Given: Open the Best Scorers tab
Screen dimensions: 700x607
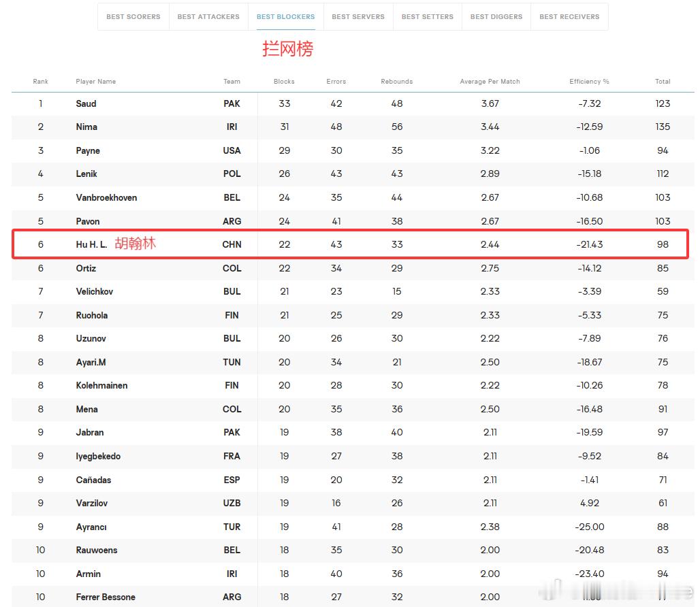Looking at the screenshot, I should [x=133, y=17].
